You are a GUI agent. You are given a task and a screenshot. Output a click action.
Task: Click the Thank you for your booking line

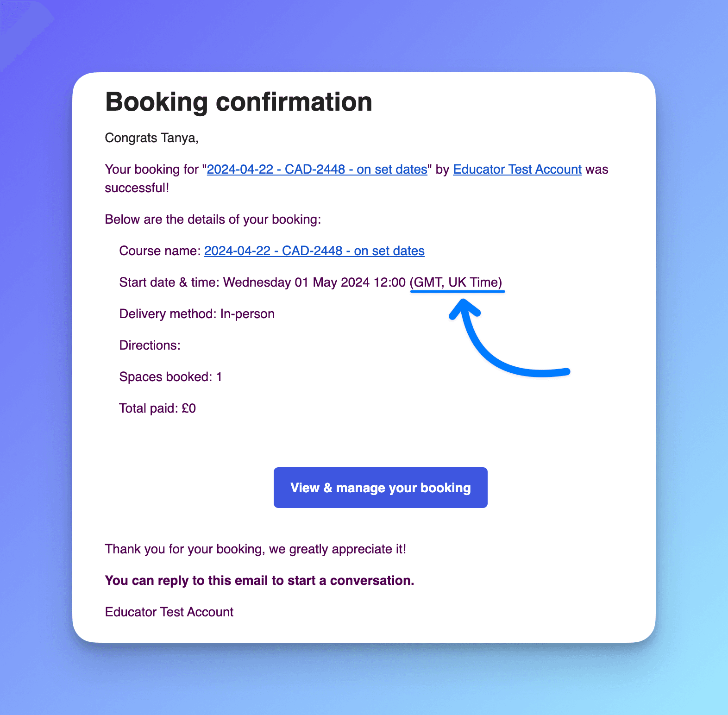click(x=256, y=549)
